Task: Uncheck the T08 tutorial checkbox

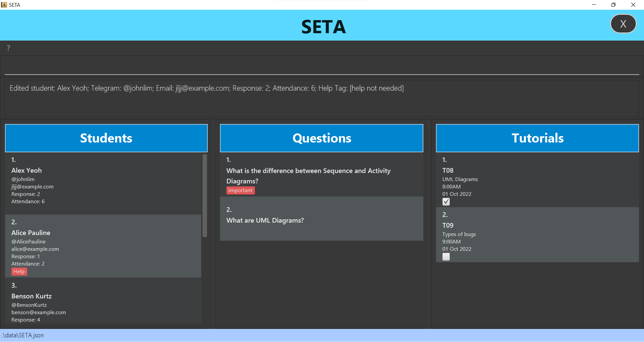Action: (x=446, y=202)
